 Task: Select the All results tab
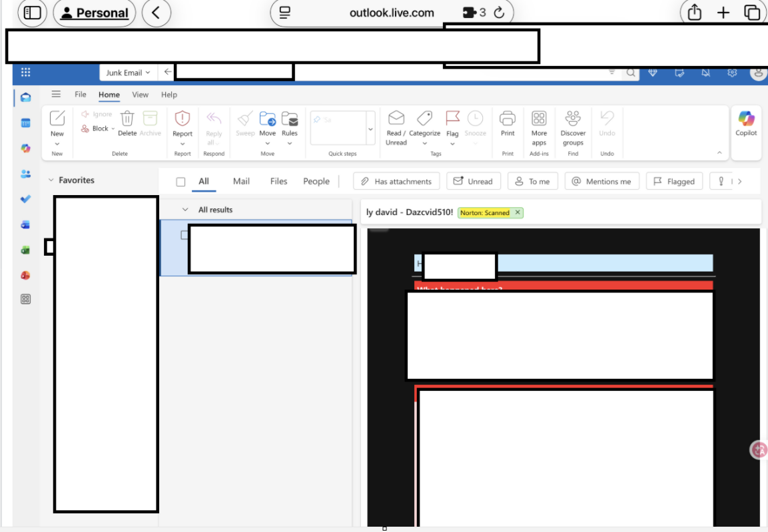[204, 181]
